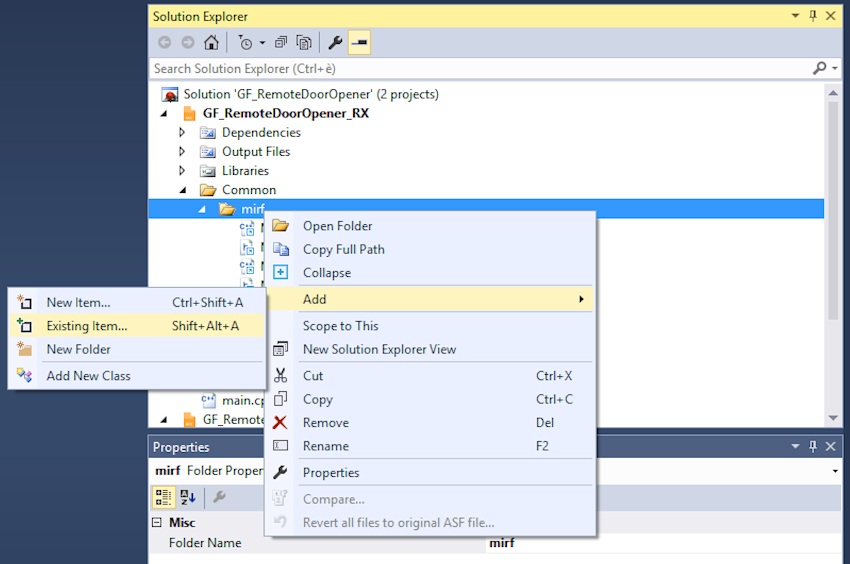Open the Pending Changes Filter clock icon
850x564 pixels.
point(246,42)
